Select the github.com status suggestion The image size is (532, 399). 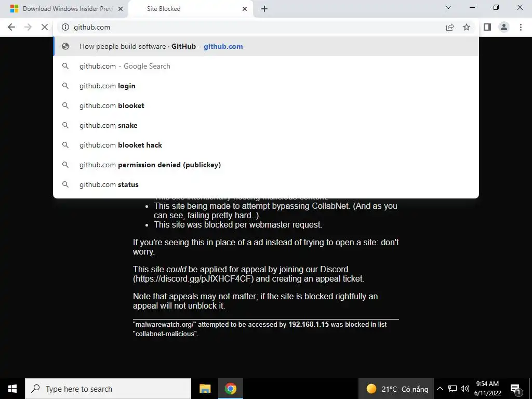[266, 184]
